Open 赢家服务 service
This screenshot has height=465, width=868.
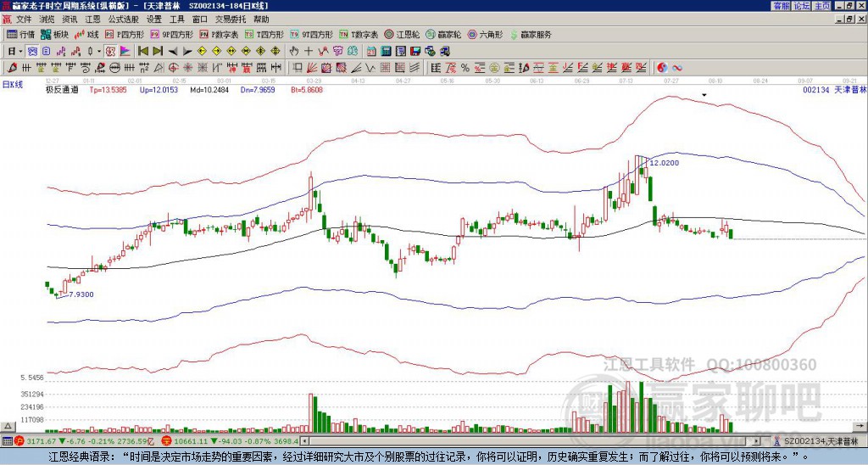pos(531,34)
